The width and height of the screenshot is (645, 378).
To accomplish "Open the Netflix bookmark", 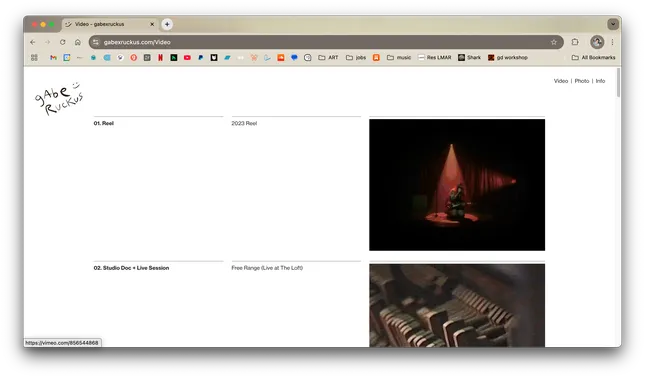I will point(160,58).
